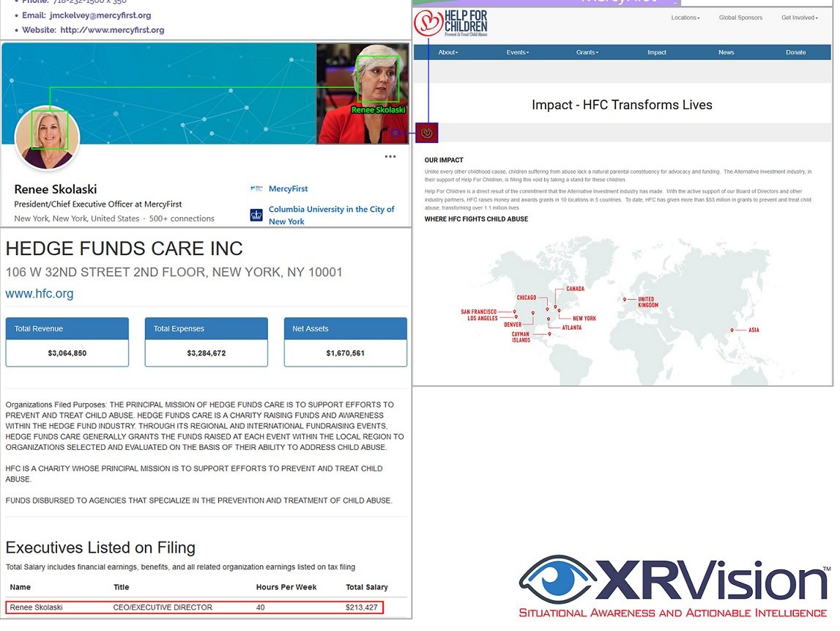
Task: Open the three-dot more options menu
Action: [x=390, y=156]
